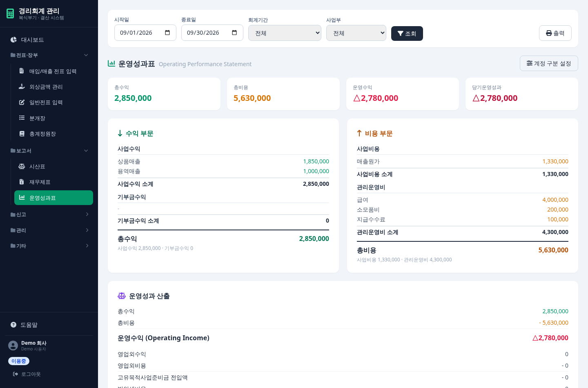Open the 사업부 dropdown
This screenshot has height=388, width=588.
coord(356,33)
